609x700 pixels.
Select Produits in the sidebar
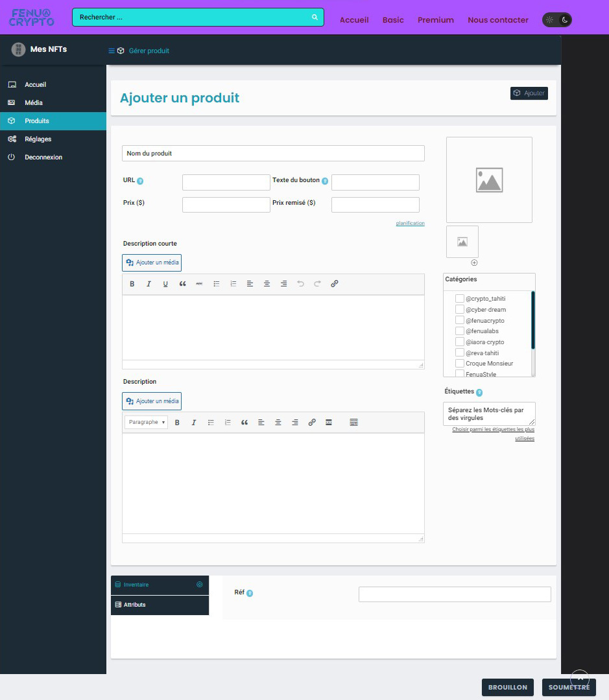(53, 121)
